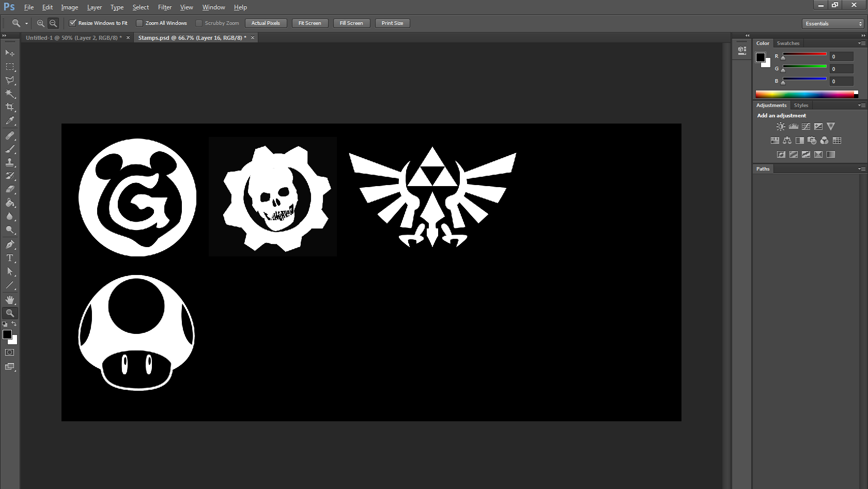Add a Brightness/Contrast adjustment
Screen dimensions: 868x489
[x=781, y=126]
